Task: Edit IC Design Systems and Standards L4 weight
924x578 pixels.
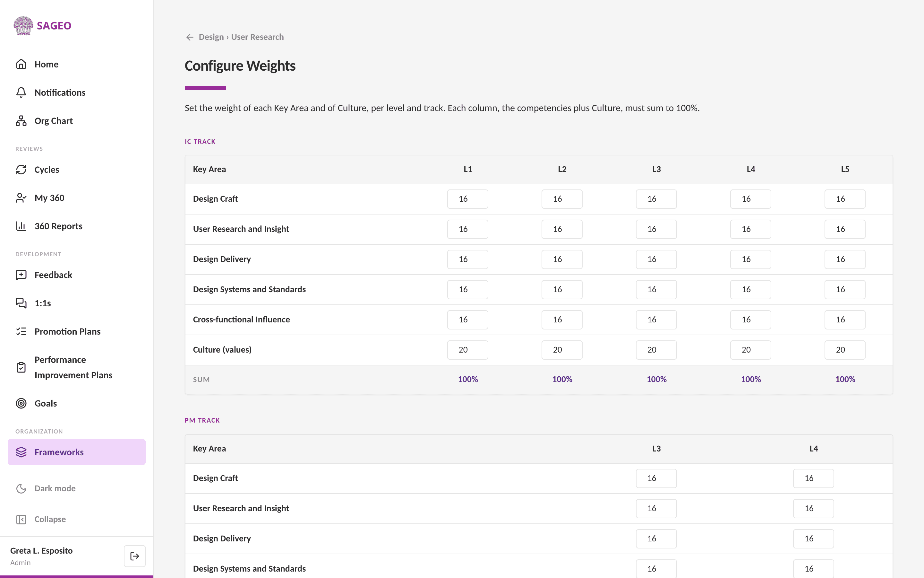Action: pos(751,289)
